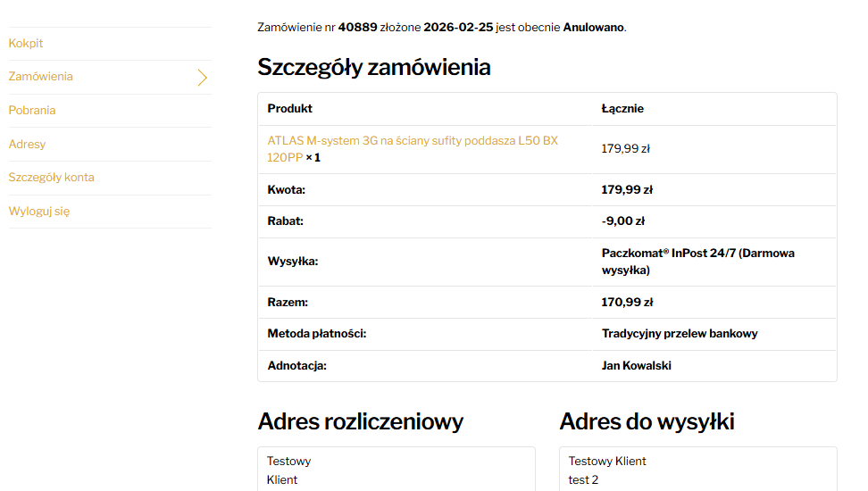
Task: Click the chevron arrow beside Zamówienia
Action: (x=203, y=78)
